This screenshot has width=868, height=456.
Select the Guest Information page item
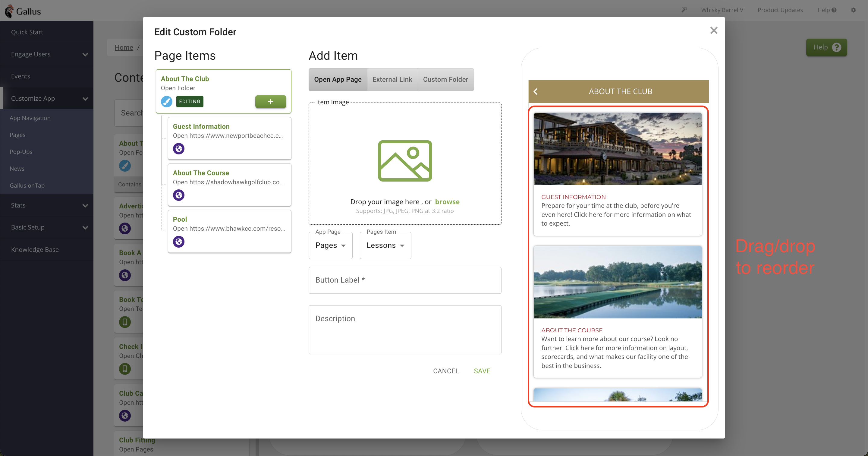pyautogui.click(x=229, y=138)
